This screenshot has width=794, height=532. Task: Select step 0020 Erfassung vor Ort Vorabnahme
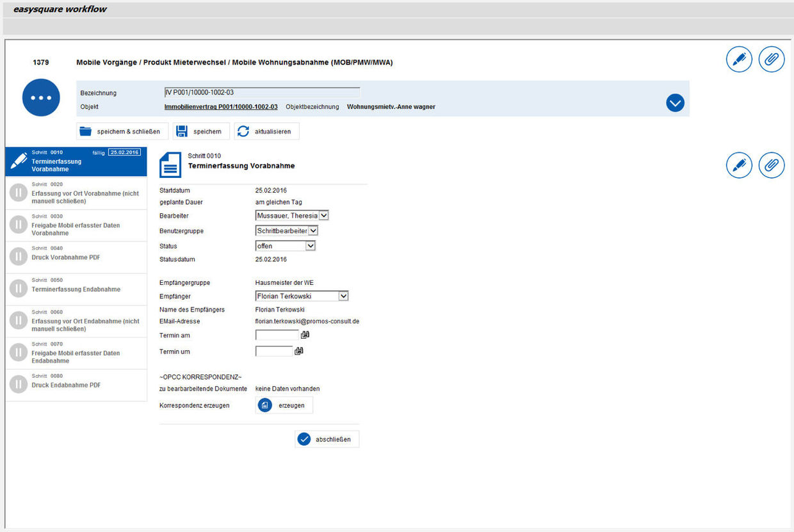[x=76, y=193]
